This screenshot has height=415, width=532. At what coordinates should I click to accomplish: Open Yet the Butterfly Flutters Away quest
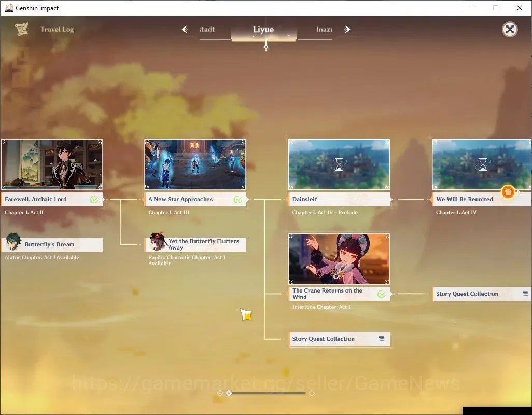point(196,244)
